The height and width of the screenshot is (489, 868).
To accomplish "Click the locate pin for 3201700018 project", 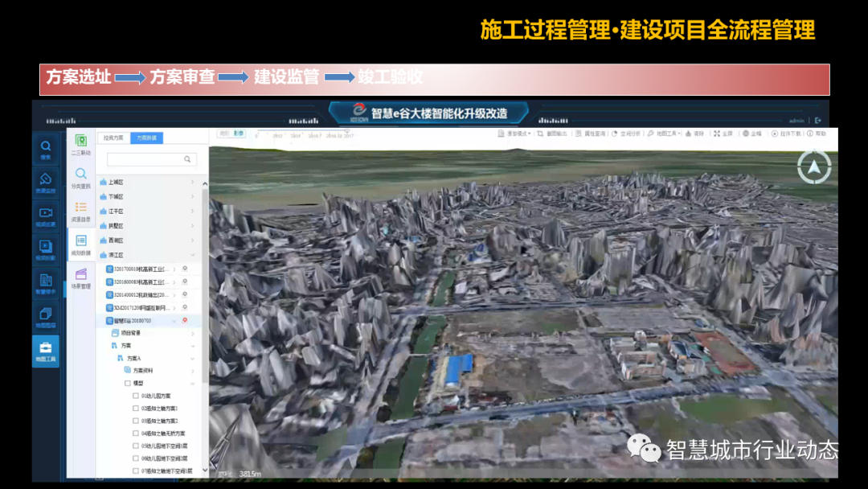I will tap(185, 269).
